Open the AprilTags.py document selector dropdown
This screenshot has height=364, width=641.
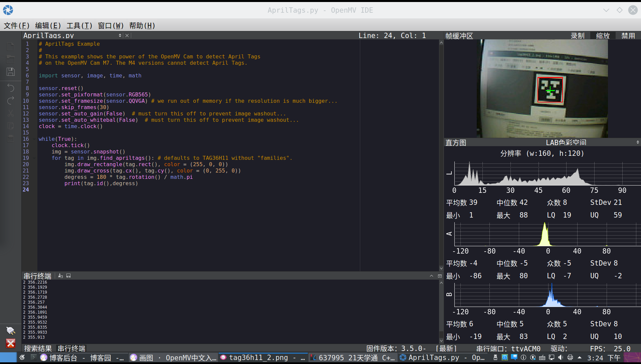(x=120, y=35)
